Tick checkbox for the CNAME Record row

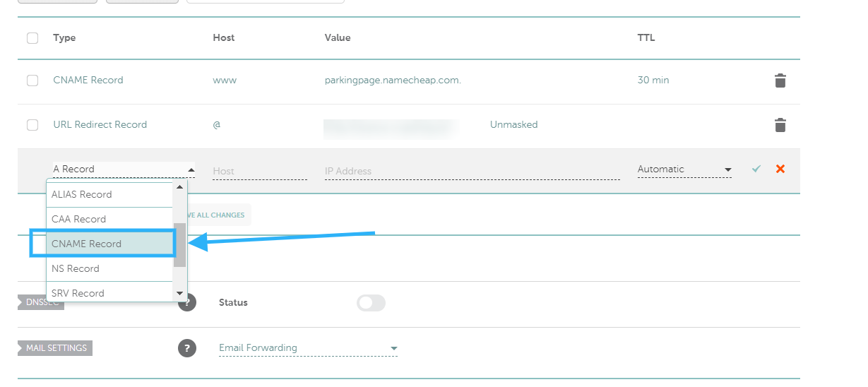(x=32, y=81)
